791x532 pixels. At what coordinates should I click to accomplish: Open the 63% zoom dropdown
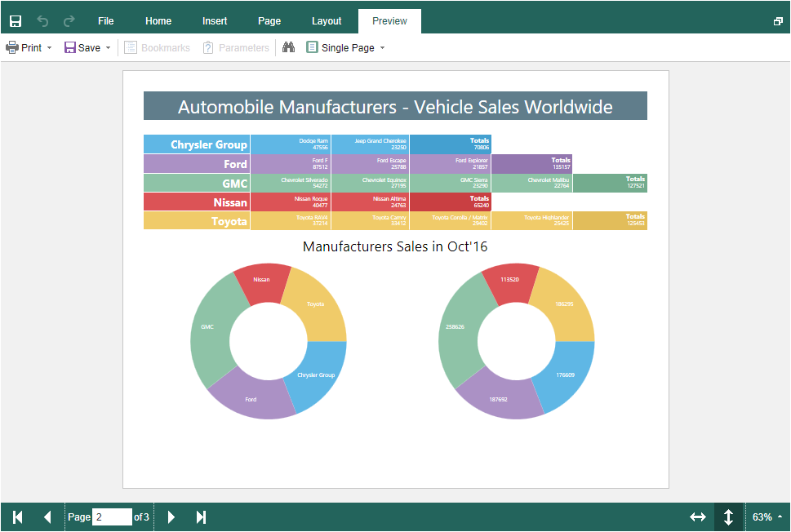coord(767,516)
